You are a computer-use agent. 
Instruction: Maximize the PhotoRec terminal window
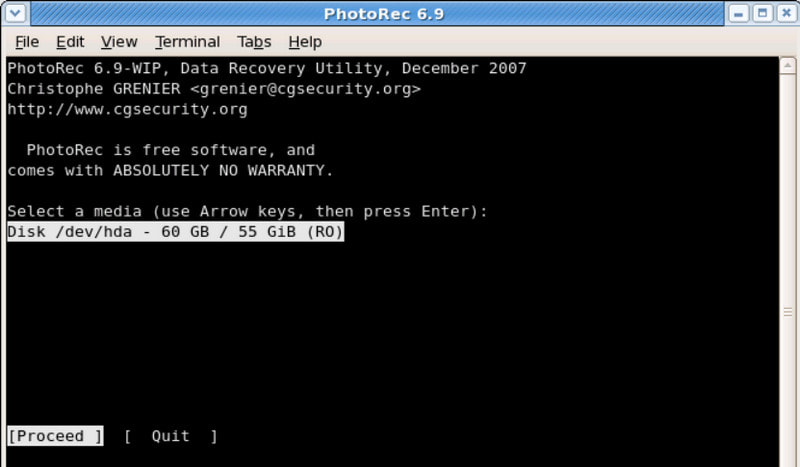(763, 13)
